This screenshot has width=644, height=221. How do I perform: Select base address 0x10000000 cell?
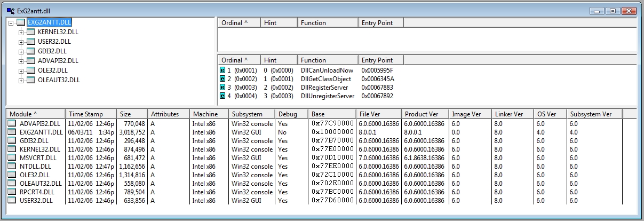tap(332, 132)
